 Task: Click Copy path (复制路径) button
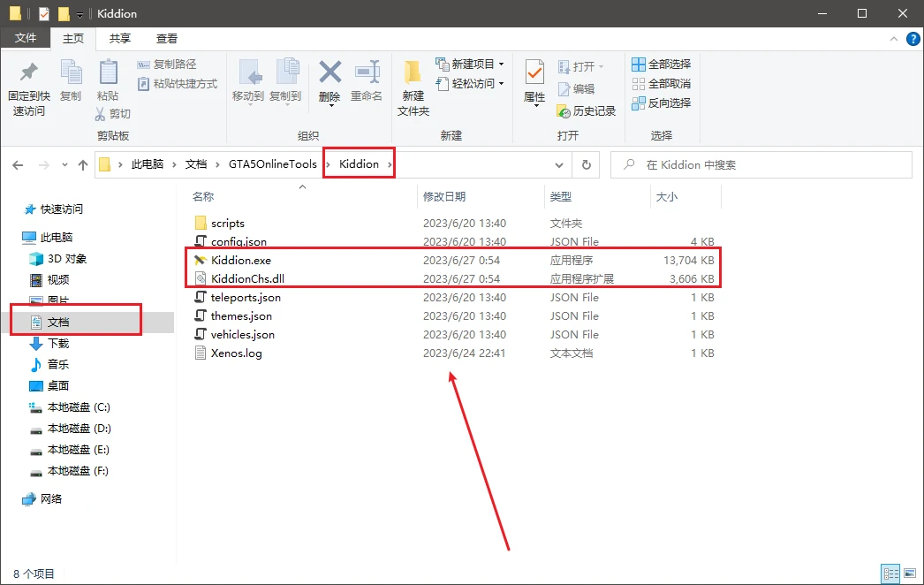[167, 65]
